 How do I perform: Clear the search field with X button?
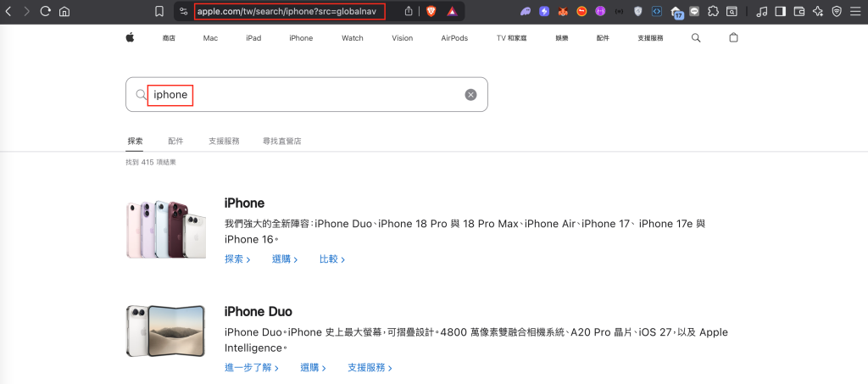(x=470, y=95)
